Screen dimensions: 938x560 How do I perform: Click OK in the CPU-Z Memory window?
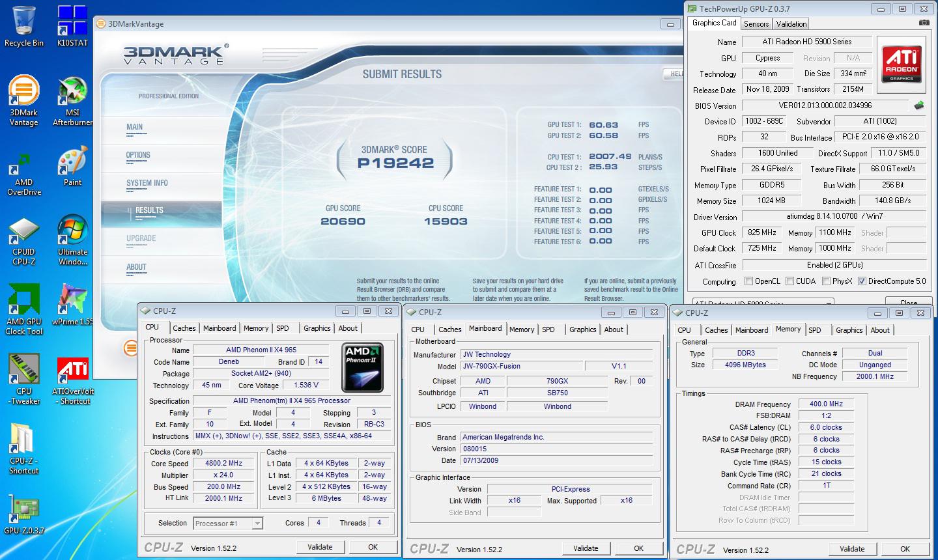coord(905,549)
